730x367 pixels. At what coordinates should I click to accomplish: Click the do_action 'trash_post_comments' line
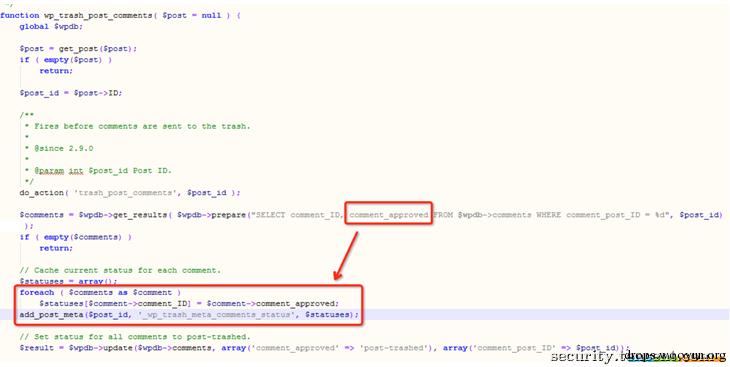click(x=130, y=193)
